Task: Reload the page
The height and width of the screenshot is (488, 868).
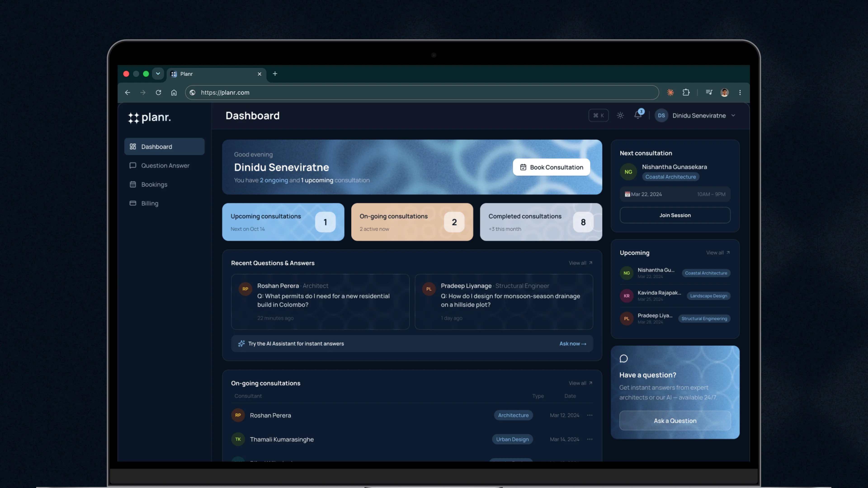Action: pyautogui.click(x=158, y=92)
